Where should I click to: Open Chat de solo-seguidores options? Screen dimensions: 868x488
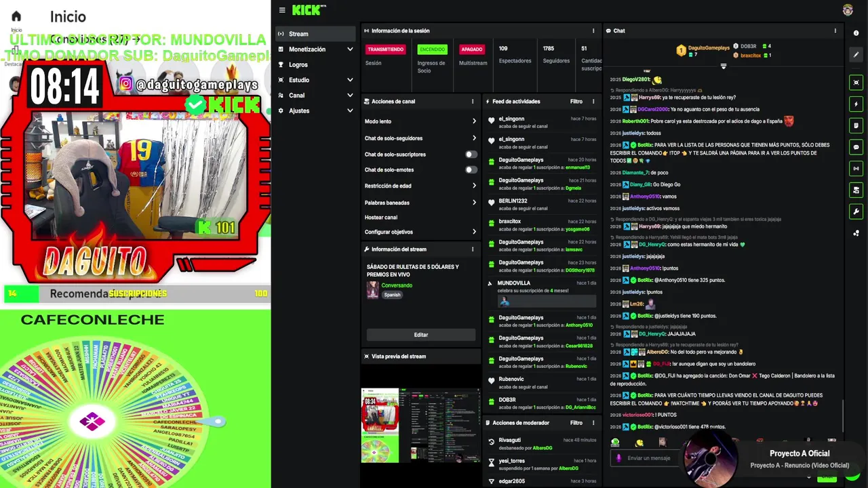click(x=420, y=138)
